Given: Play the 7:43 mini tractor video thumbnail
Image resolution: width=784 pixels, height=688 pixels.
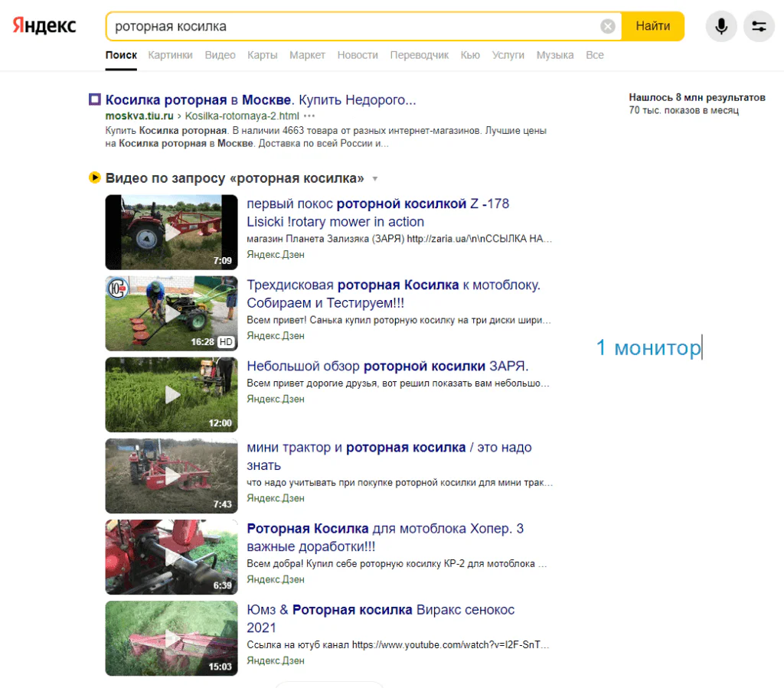Looking at the screenshot, I should [171, 476].
